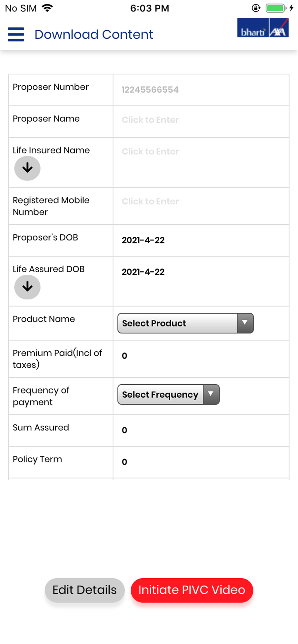
Task: Tap the Sum Assured value field
Action: point(201,431)
